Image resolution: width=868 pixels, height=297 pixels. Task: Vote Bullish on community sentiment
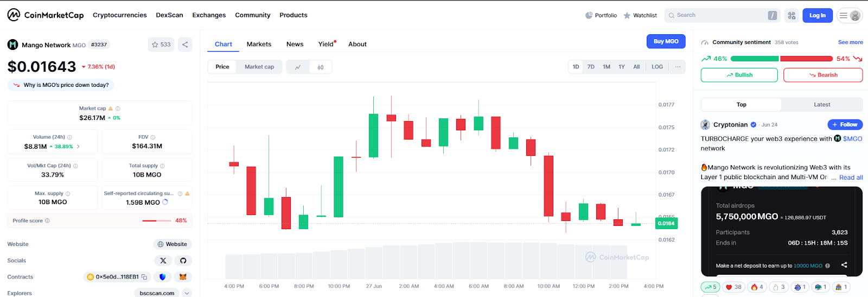pyautogui.click(x=739, y=75)
